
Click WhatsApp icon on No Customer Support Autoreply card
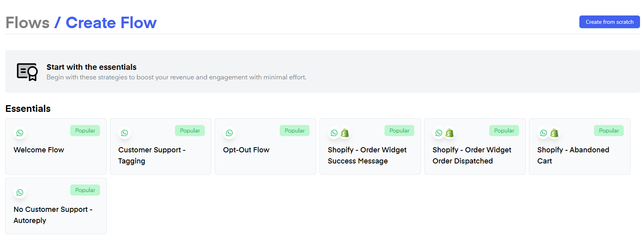pos(20,192)
